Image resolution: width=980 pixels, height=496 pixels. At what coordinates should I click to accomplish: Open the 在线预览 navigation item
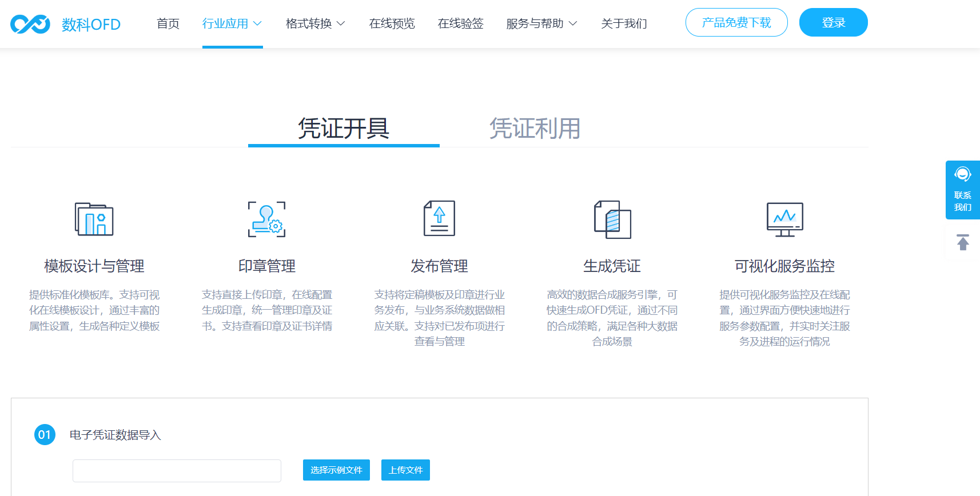[392, 23]
